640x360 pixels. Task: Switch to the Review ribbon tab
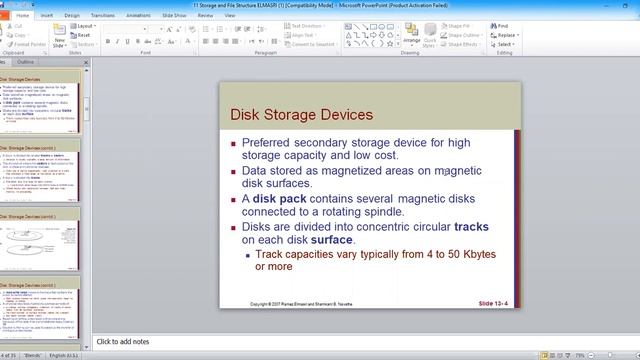205,16
